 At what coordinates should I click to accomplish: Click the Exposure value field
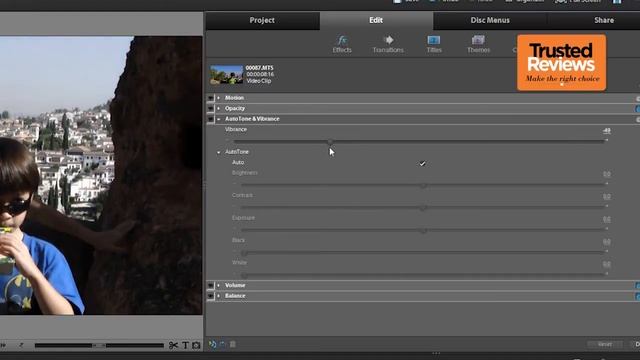[607, 219]
